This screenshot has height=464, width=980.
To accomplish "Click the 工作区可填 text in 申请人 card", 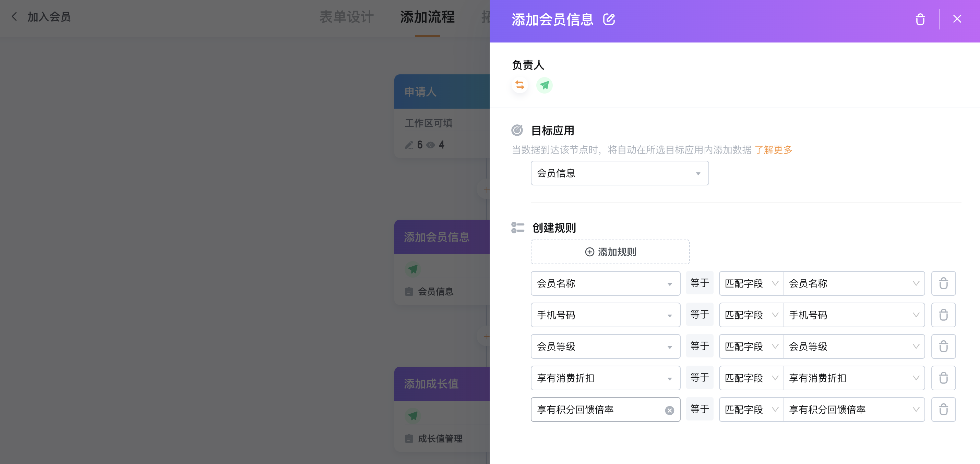I will tap(428, 123).
